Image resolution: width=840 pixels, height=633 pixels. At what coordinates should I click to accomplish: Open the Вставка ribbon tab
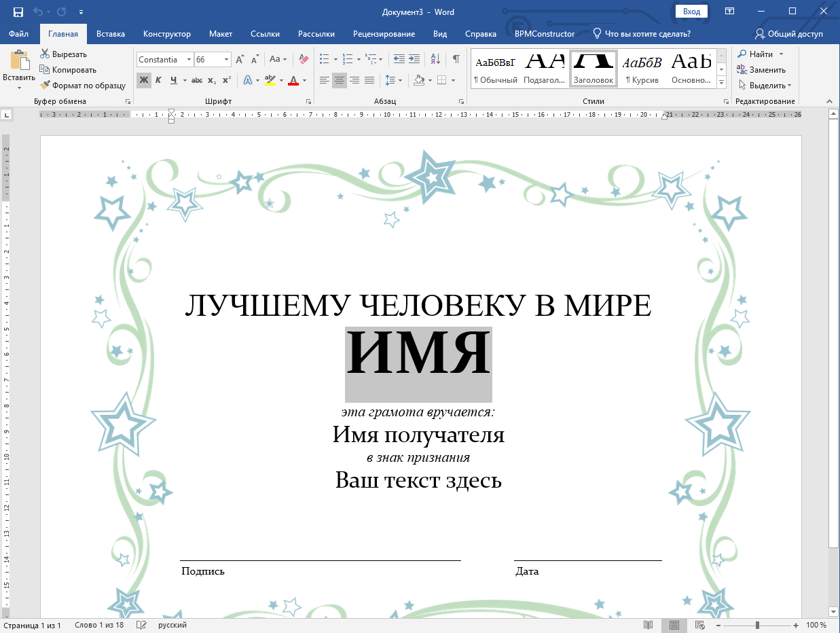tap(111, 34)
